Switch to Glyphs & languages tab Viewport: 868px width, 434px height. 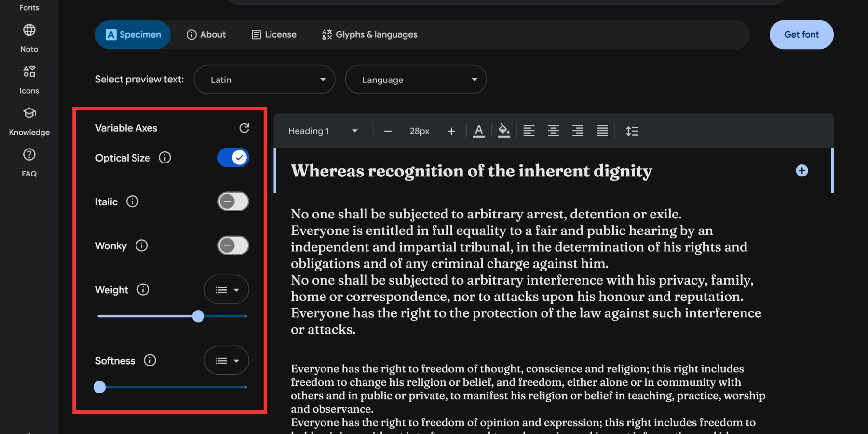point(370,35)
